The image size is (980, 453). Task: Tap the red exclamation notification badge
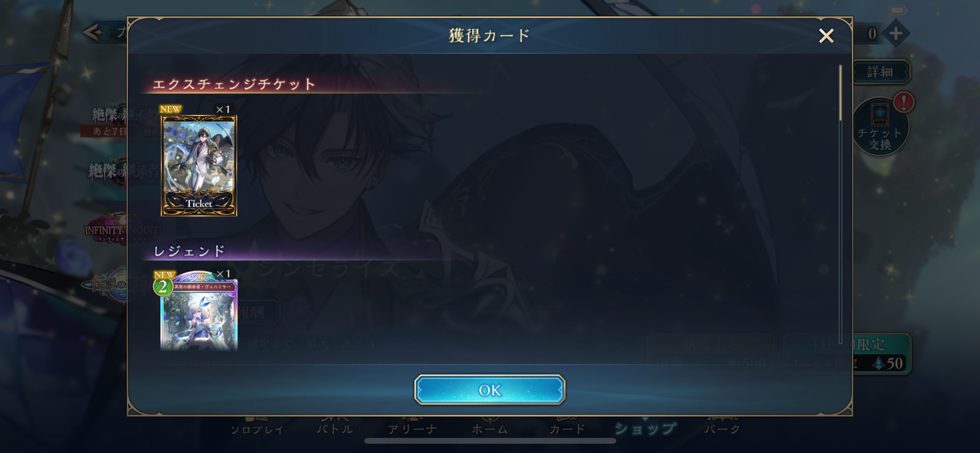click(904, 103)
